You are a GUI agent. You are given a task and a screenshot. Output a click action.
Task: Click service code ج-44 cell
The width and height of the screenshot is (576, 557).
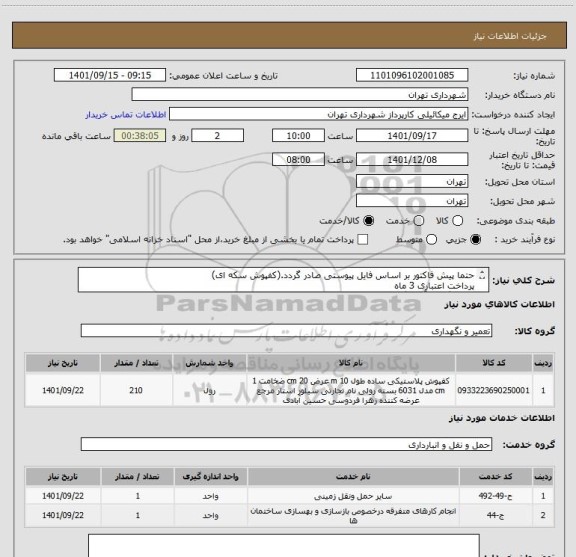point(496,515)
